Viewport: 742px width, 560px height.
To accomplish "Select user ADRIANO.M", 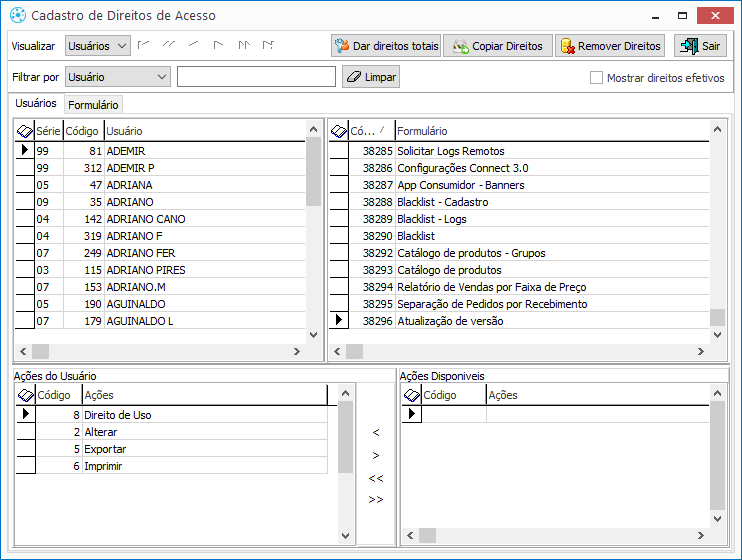I will coord(161,287).
